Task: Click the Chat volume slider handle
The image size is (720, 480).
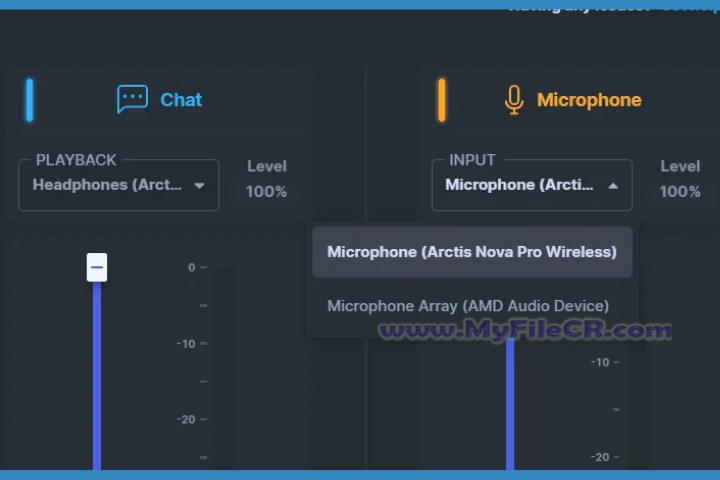Action: pos(97,267)
